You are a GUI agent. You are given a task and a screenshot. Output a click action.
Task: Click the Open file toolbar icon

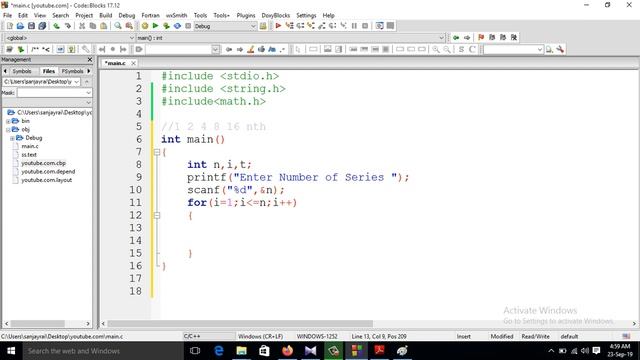20,26
